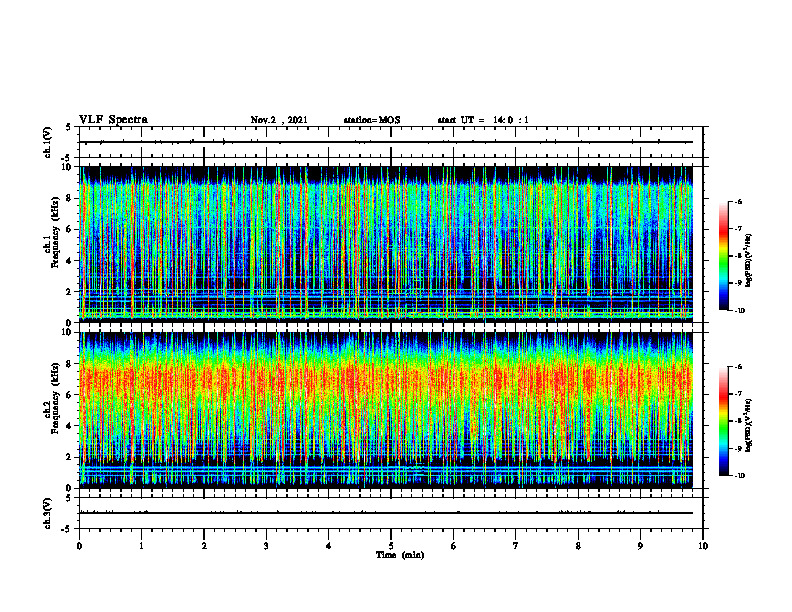Click time axis tick label "1"
Viewport: 792px width, 612px height.
142,546
